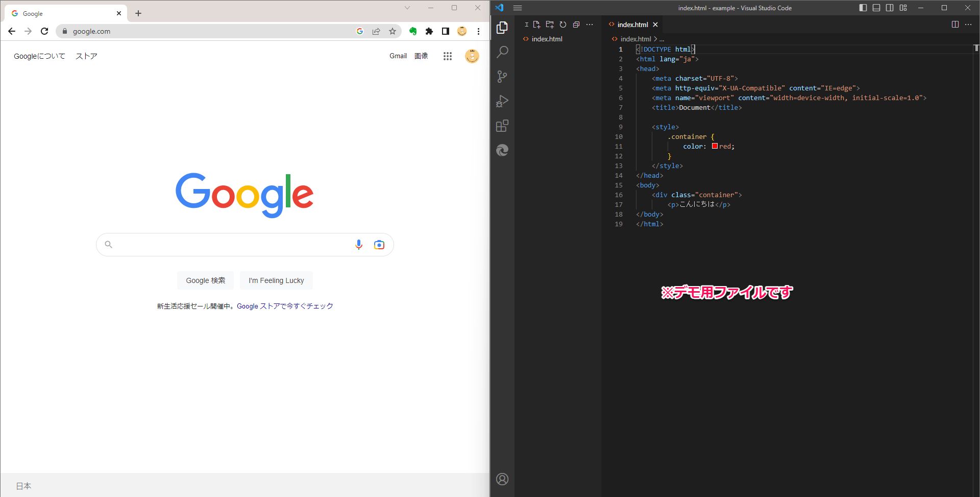Go back in Chrome
980x497 pixels.
12,31
